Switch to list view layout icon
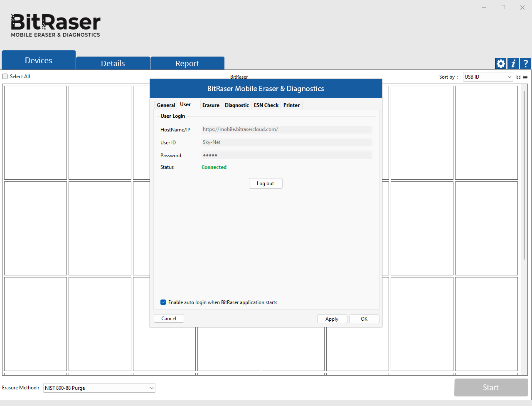Screen dimensions: 532x406 pyautogui.click(x=525, y=77)
